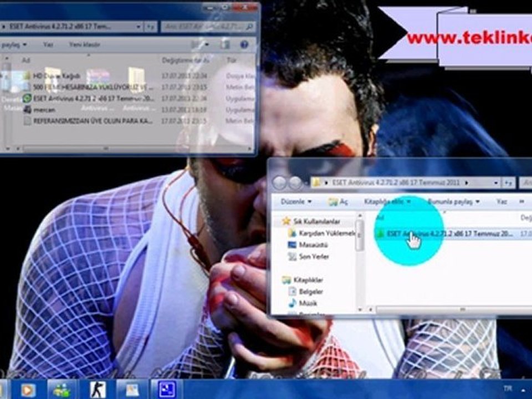Refresh the back Explorer window
This screenshot has width=532, height=399.
[x=150, y=27]
